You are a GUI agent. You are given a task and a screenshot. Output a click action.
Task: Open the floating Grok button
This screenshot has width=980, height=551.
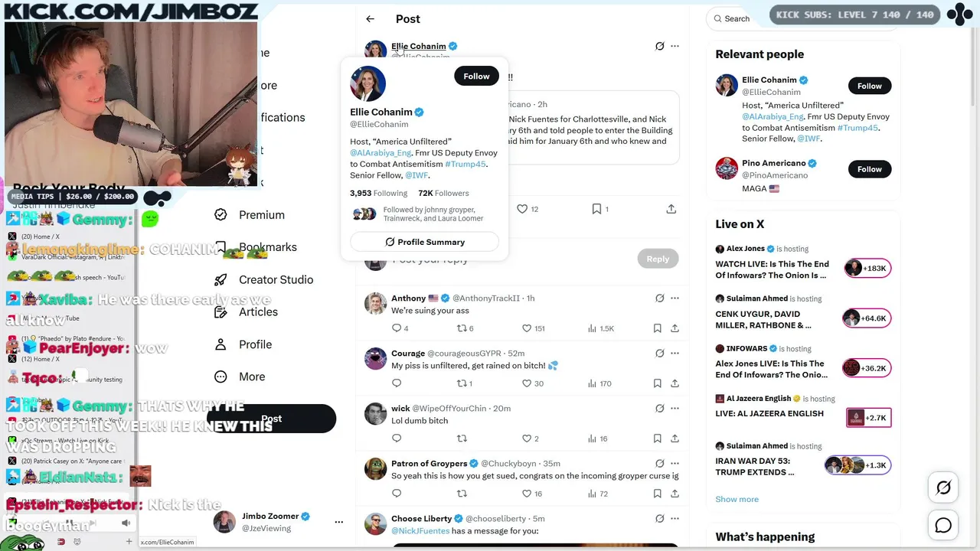pos(943,487)
